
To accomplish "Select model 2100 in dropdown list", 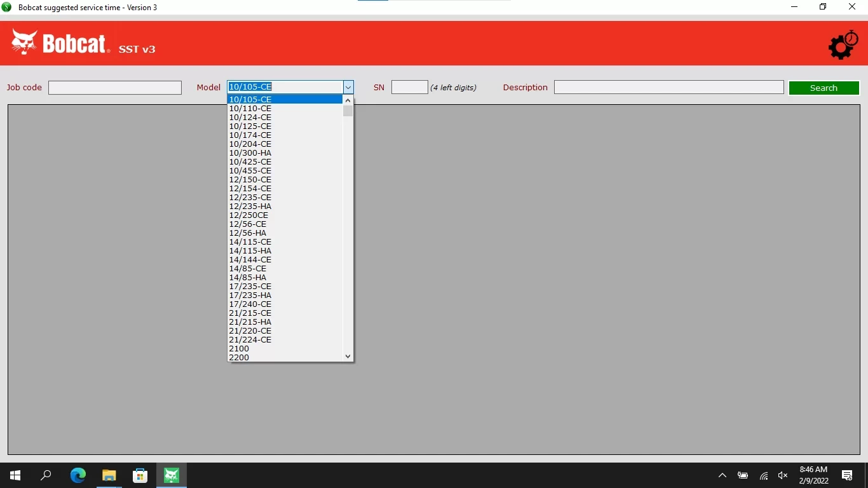I will click(239, 349).
